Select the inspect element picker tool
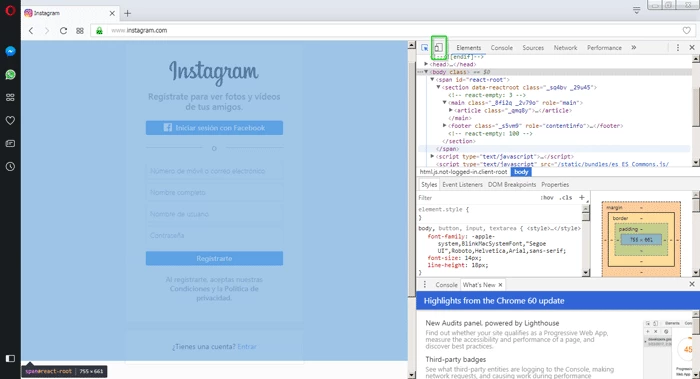Viewport: 700px width, 379px height. [x=425, y=48]
